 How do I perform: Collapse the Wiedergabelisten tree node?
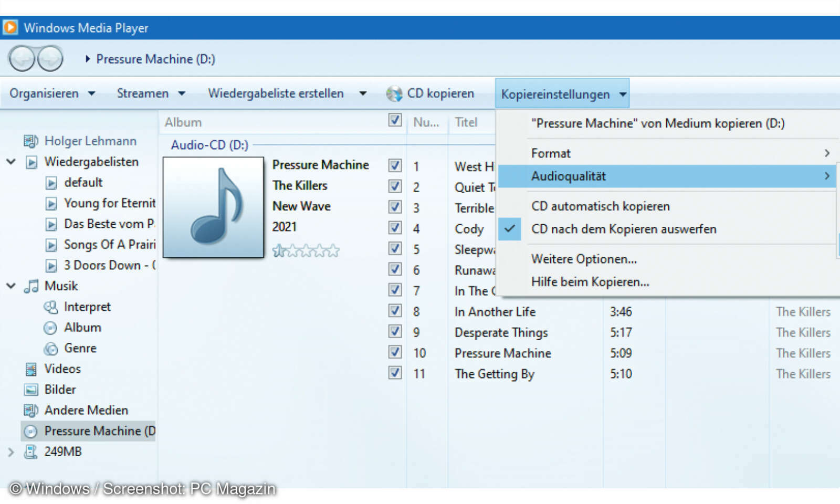click(10, 162)
